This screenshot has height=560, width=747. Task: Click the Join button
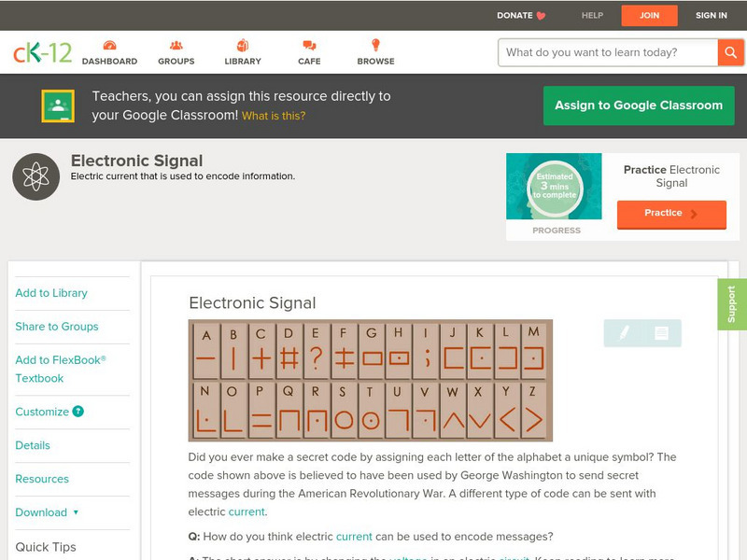point(649,16)
